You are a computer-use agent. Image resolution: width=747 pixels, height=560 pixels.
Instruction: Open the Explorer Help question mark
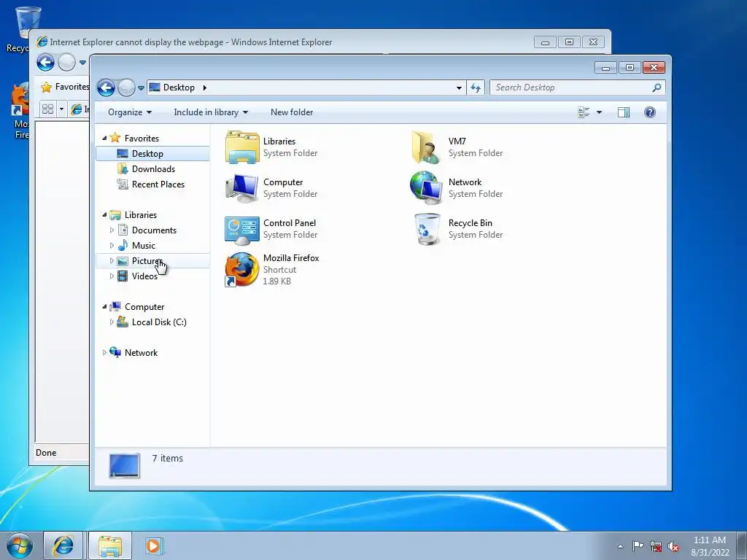tap(650, 112)
